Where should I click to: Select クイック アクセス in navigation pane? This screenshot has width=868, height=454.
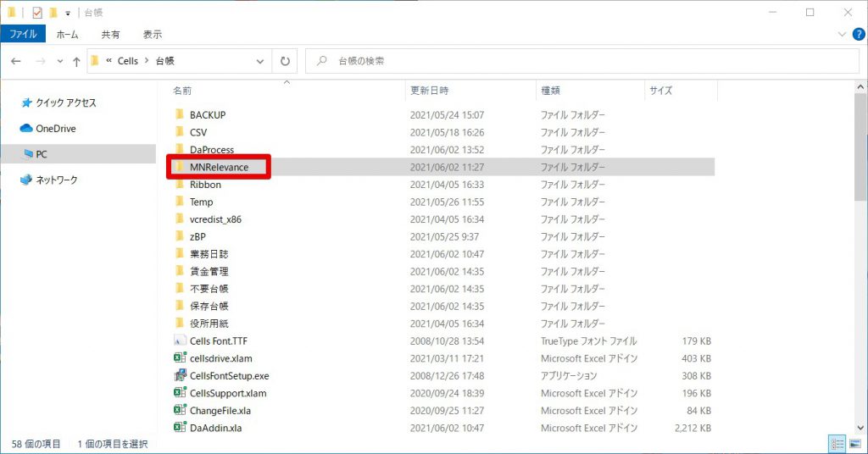66,102
